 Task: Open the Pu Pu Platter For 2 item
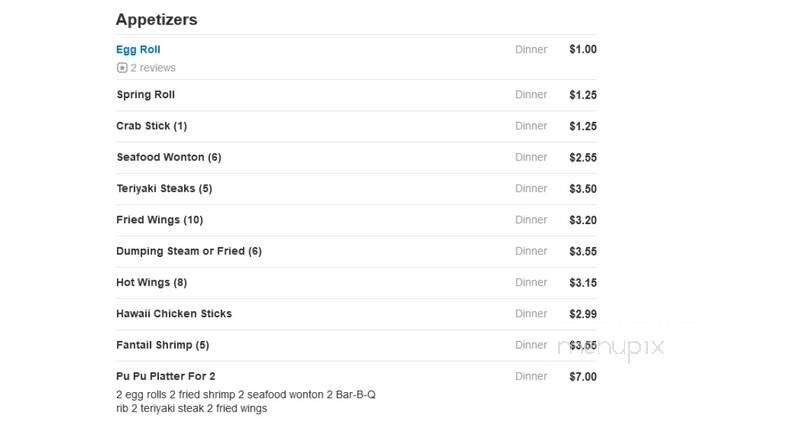168,377
